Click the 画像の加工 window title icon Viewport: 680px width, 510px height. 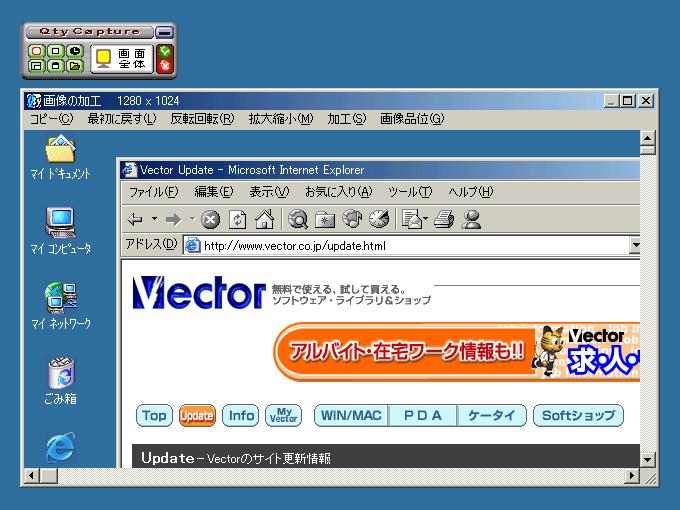(x=34, y=101)
